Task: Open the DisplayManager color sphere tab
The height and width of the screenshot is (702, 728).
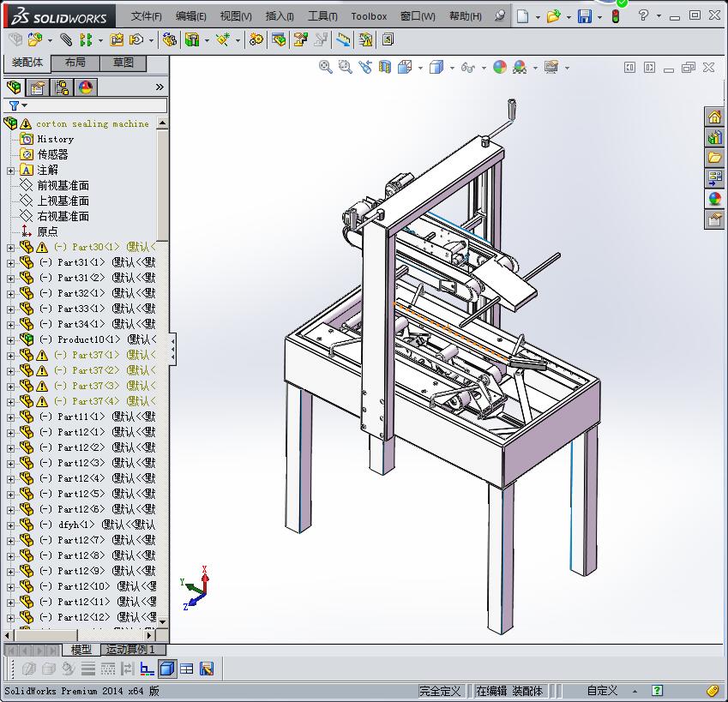Action: click(86, 87)
